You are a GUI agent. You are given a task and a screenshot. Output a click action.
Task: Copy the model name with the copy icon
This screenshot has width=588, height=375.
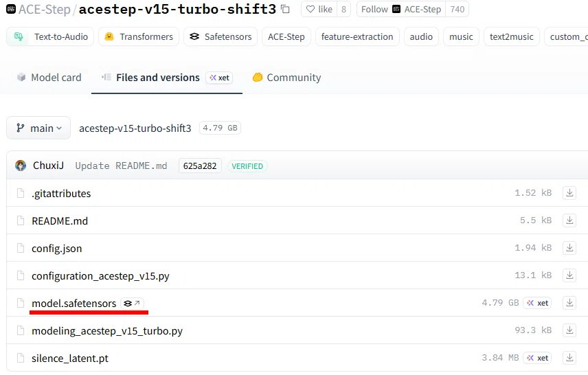pyautogui.click(x=285, y=10)
